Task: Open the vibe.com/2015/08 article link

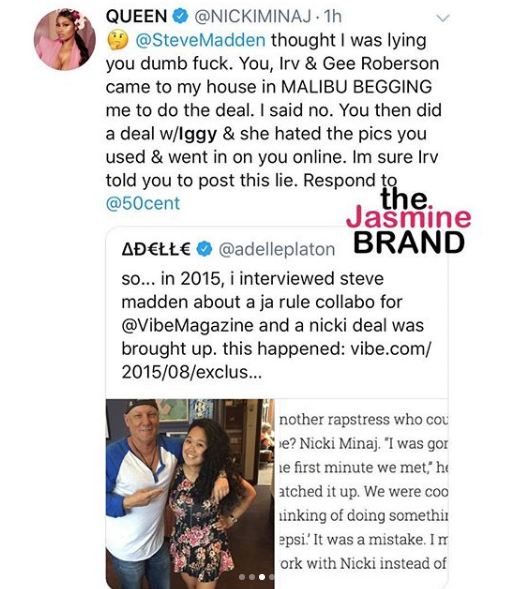Action: 276,361
